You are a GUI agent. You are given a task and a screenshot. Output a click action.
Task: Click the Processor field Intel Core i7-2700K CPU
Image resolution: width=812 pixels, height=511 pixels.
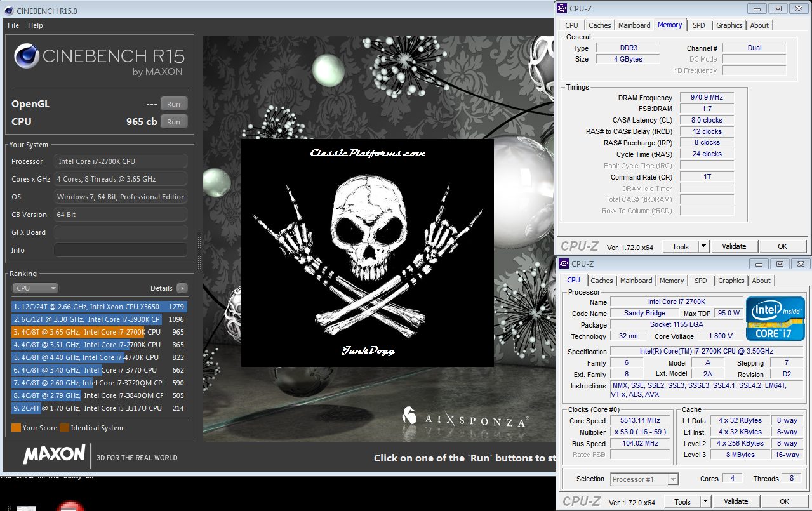pos(121,161)
